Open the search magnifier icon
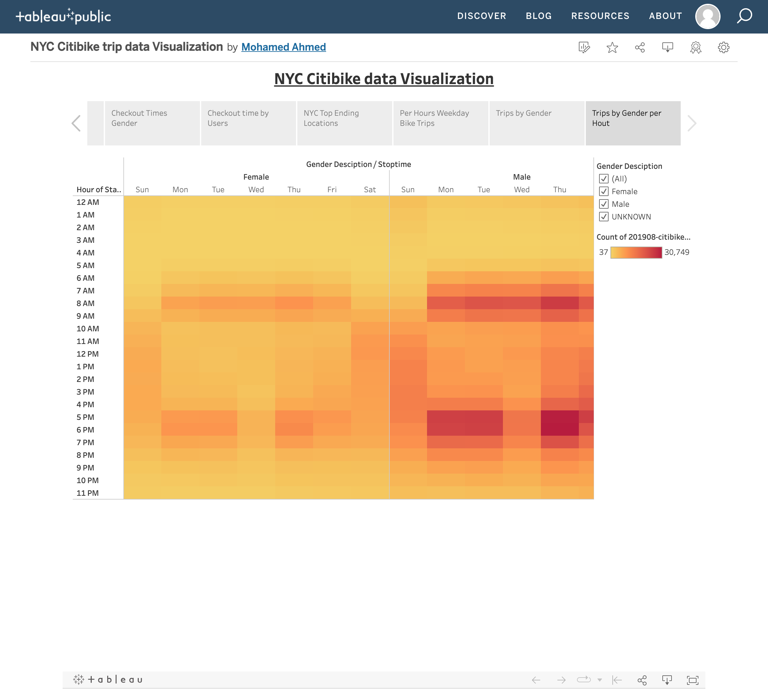The width and height of the screenshot is (768, 700). 744,16
